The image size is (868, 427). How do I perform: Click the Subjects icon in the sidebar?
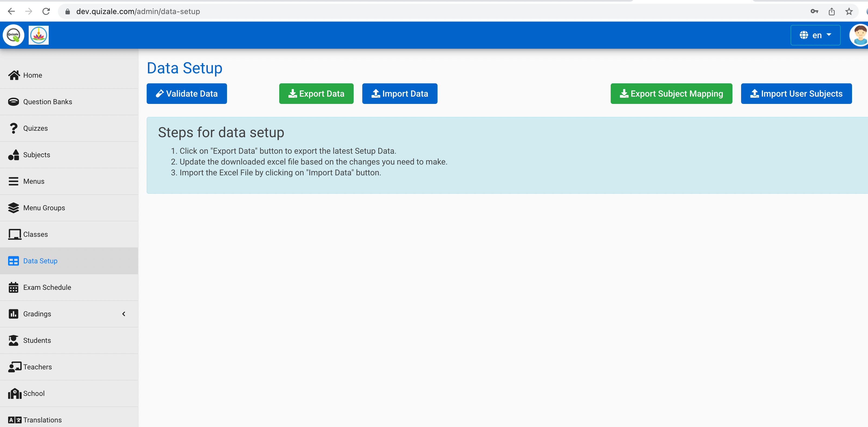pos(14,155)
